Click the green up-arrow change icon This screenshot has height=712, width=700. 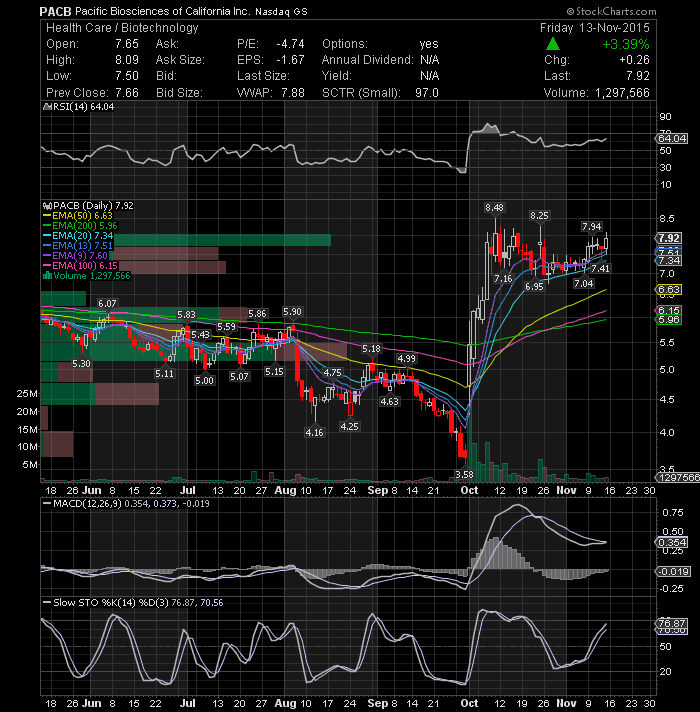coord(552,44)
